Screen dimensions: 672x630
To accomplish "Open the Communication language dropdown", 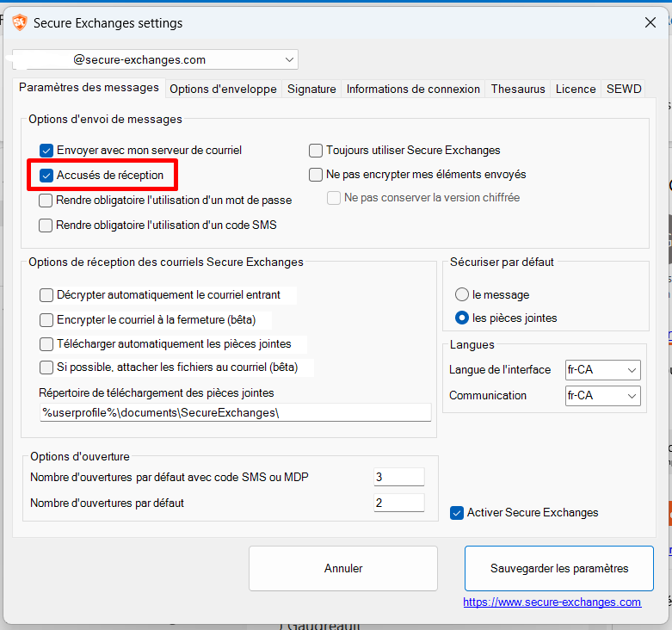I will click(602, 396).
